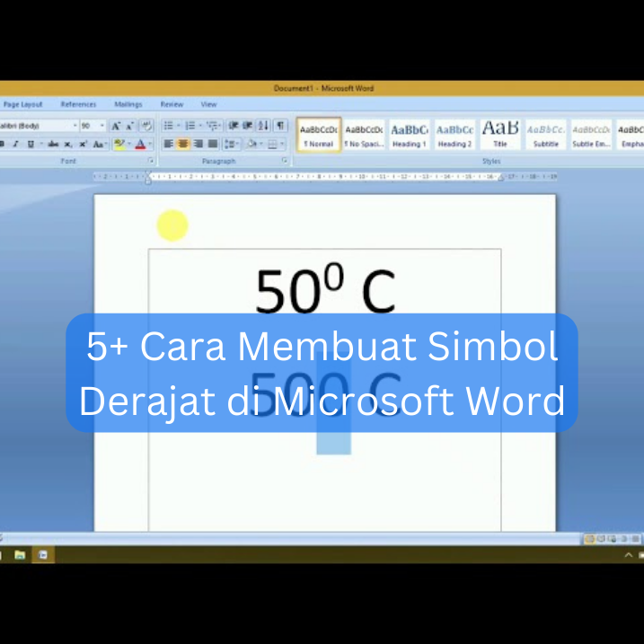The image size is (644, 644).
Task: Click the 50° C text in the document
Action: point(324,289)
